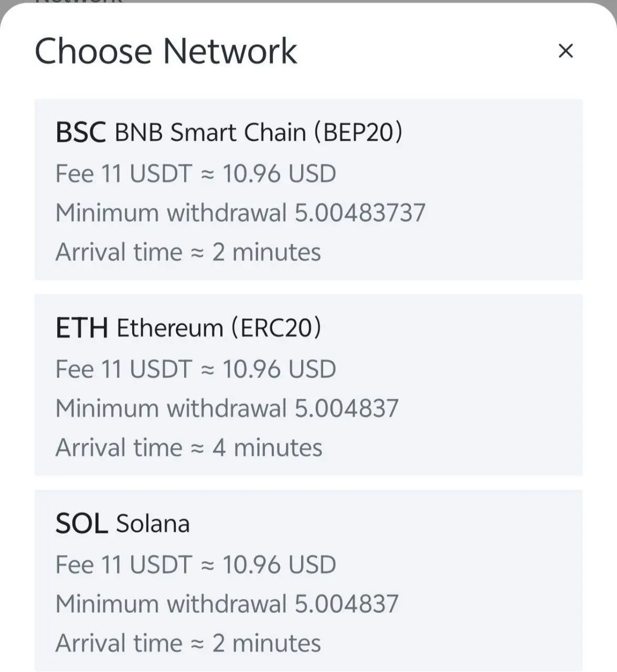Click minimum withdrawal 5.00483737 text
The width and height of the screenshot is (617, 672).
point(240,213)
